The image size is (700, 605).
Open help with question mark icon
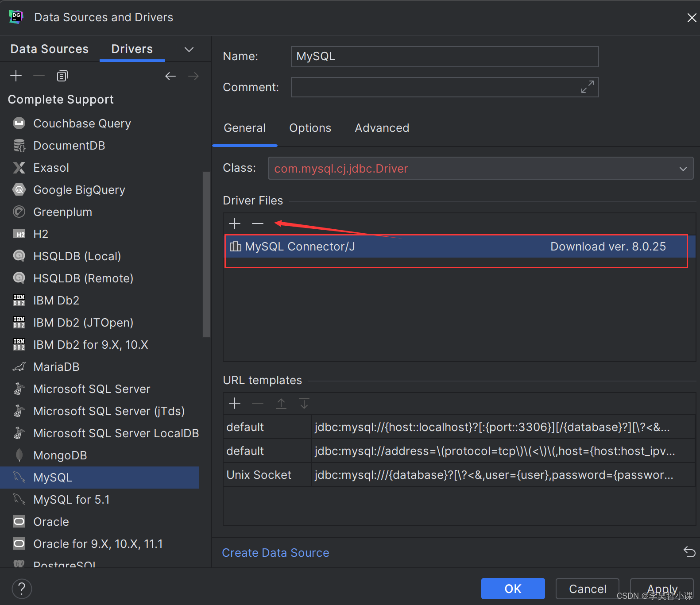point(22,589)
